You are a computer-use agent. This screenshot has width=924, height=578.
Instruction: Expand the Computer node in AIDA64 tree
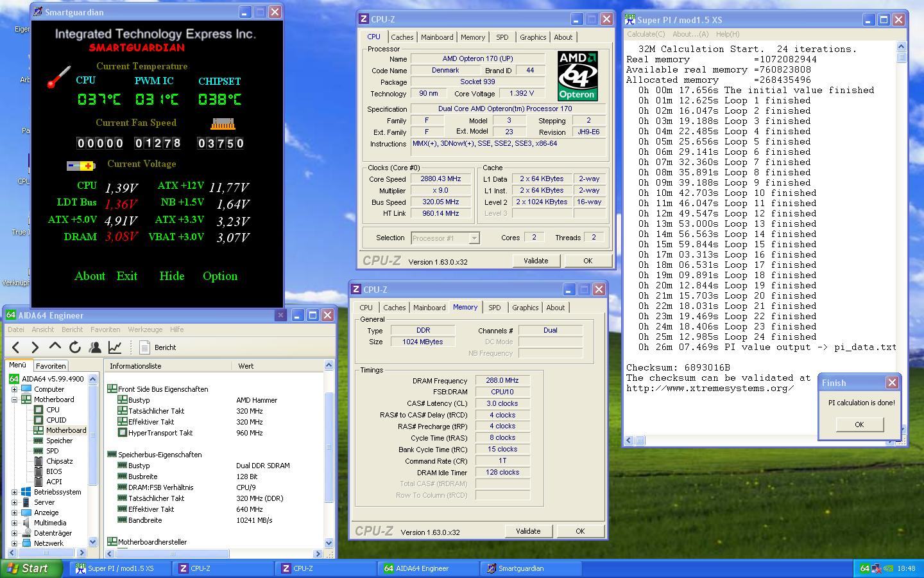tap(14, 389)
